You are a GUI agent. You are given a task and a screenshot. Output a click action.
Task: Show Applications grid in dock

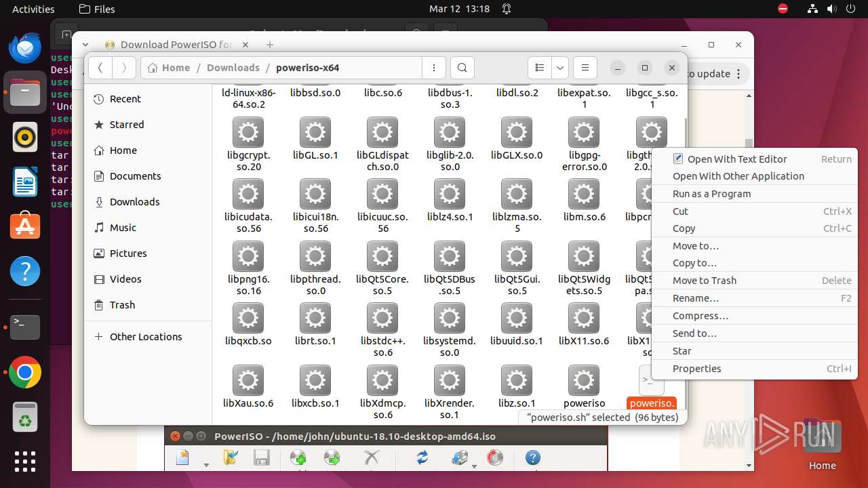[x=25, y=461]
